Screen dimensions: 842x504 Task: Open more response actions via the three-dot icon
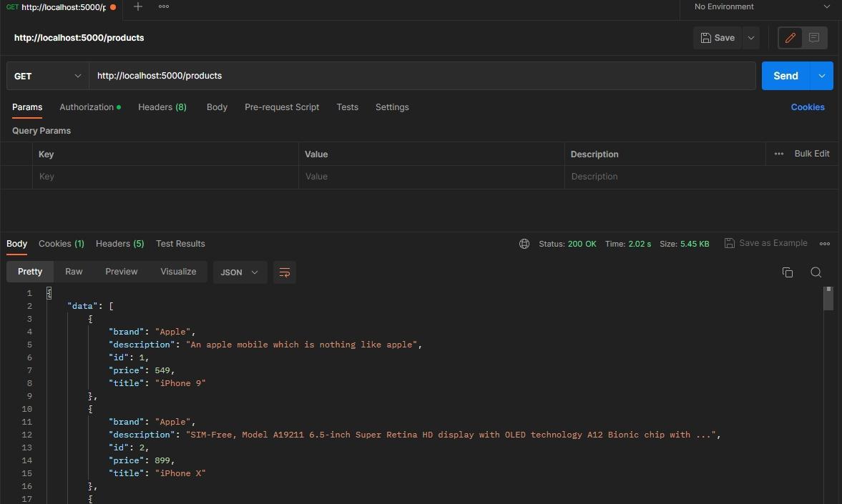[824, 244]
